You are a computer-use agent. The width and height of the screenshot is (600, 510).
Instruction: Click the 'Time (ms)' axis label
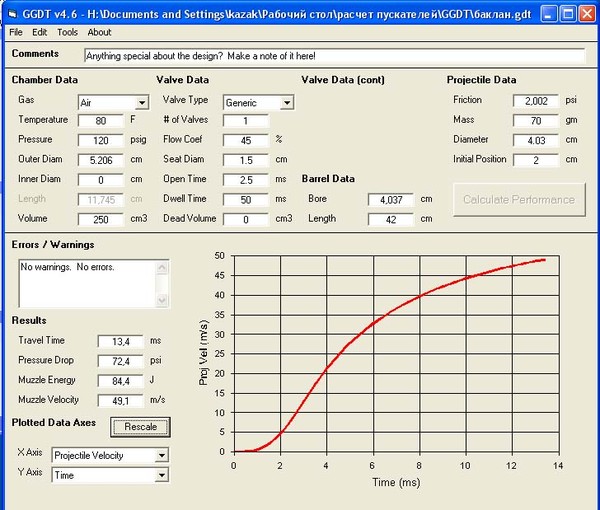click(396, 482)
